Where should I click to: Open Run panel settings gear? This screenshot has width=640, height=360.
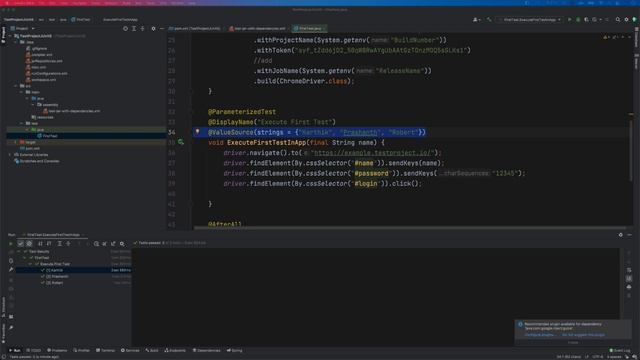coord(621,235)
